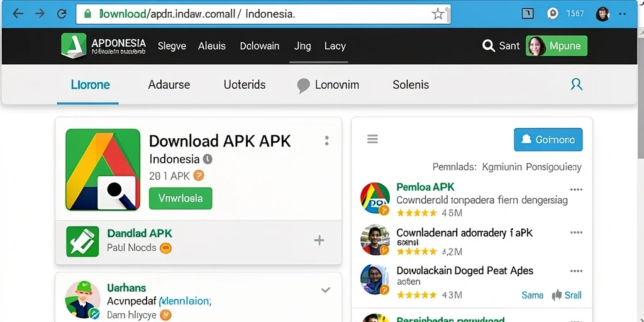Click the browser address bar URL field
The image size is (644, 322).
click(263, 14)
